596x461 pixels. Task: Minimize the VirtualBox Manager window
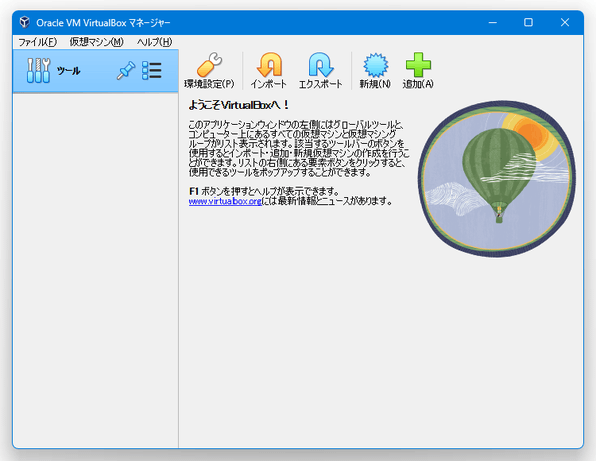click(x=493, y=22)
